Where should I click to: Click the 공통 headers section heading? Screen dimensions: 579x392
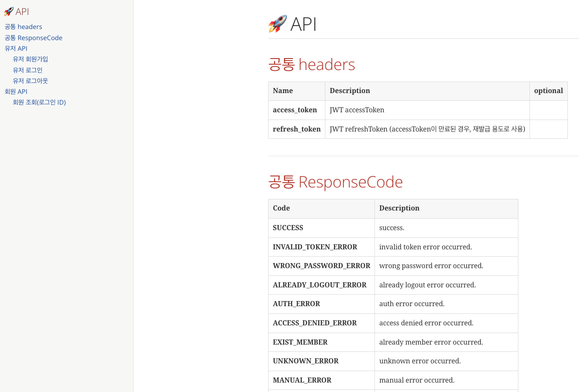(x=311, y=64)
